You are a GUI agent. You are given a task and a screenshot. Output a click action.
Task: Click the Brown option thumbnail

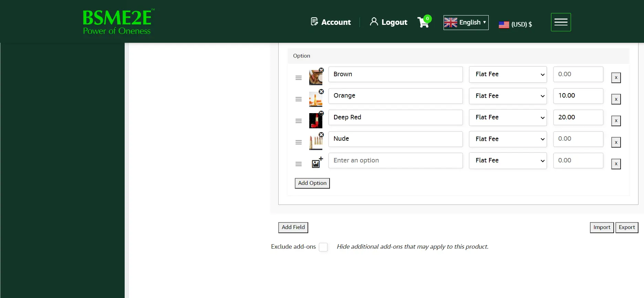click(x=315, y=78)
